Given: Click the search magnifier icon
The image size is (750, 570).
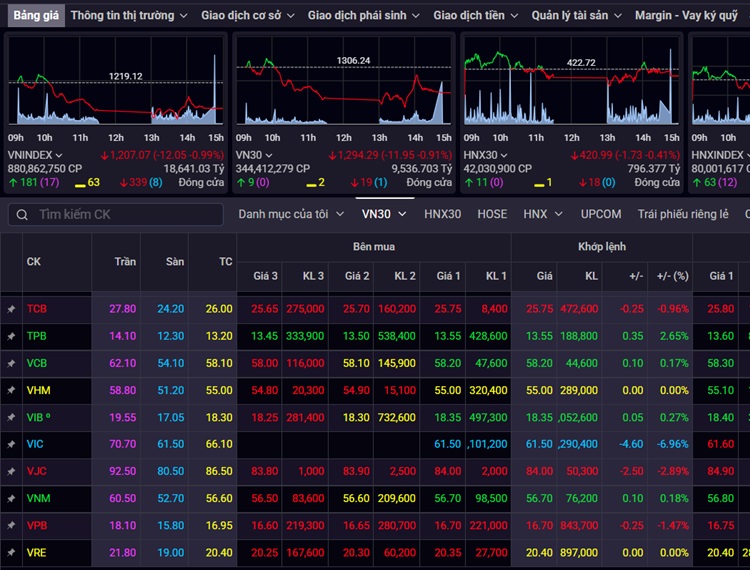Looking at the screenshot, I should pos(22,215).
